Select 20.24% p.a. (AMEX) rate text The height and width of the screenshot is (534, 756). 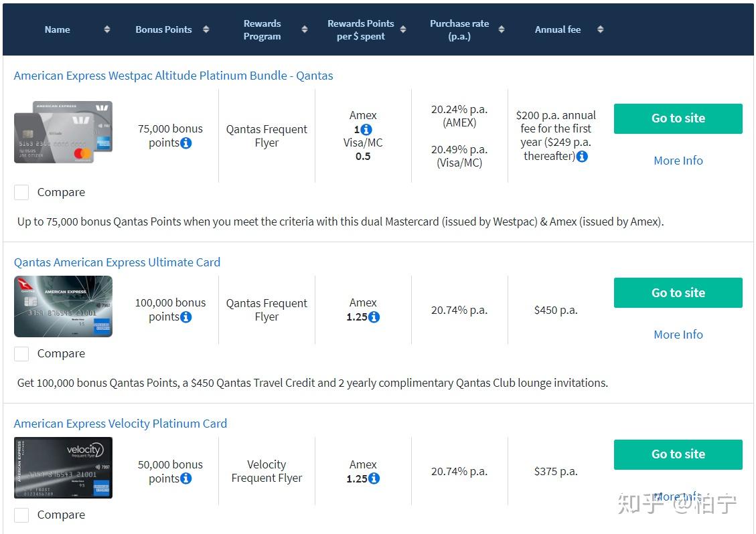[x=459, y=116]
